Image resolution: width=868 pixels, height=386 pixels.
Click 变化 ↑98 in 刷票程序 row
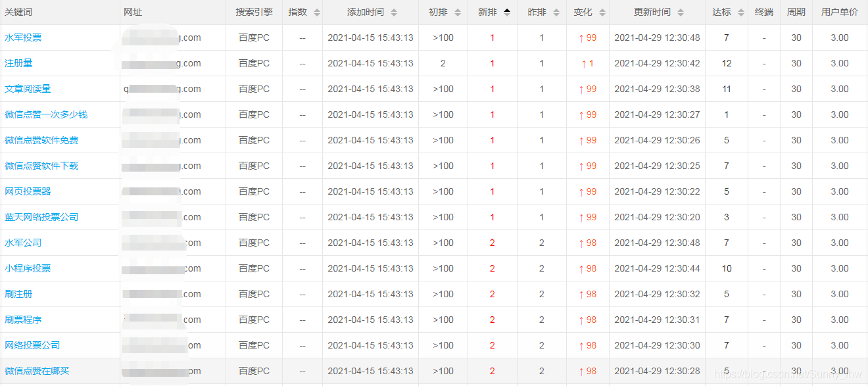(x=587, y=320)
